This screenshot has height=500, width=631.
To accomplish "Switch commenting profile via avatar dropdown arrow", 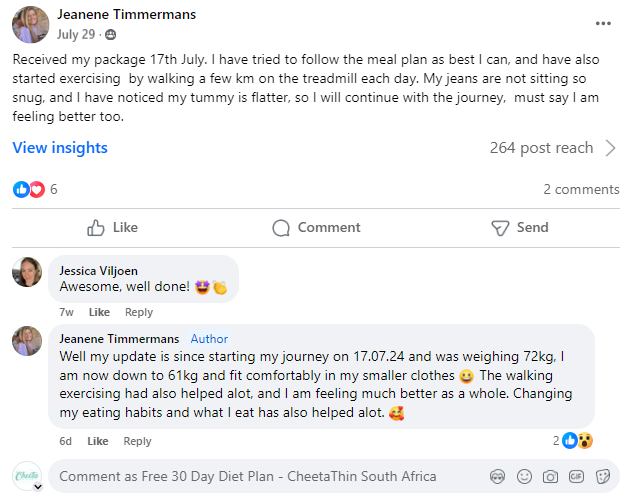I will tap(37, 486).
